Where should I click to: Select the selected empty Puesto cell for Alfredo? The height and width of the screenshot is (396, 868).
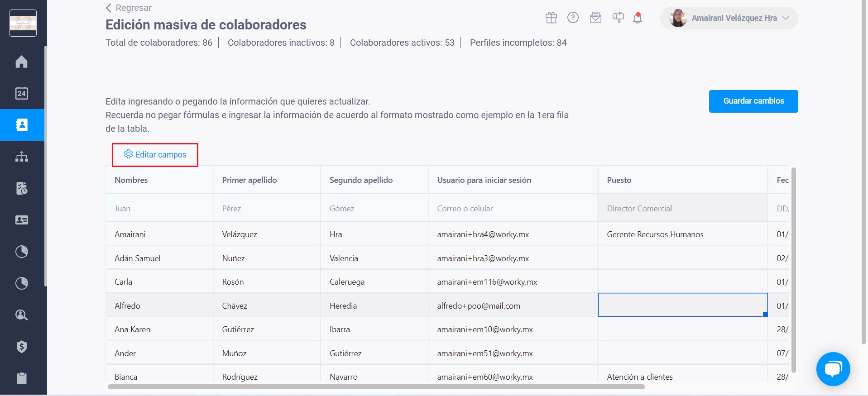coord(683,305)
